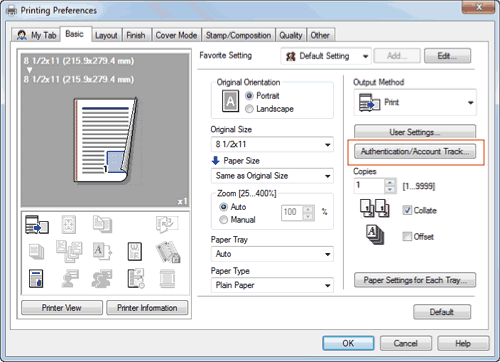Open the Paper Tray Auto dropdown
Viewport: 500px width, 362px height.
(272, 254)
